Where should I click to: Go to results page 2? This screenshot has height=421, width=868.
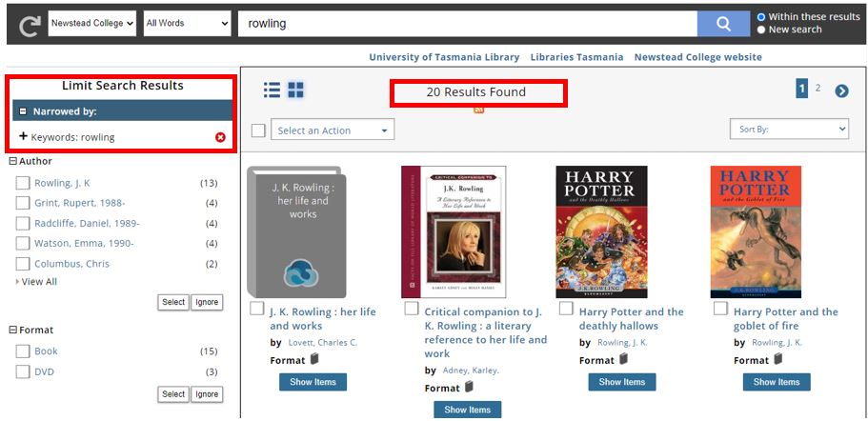click(x=818, y=89)
